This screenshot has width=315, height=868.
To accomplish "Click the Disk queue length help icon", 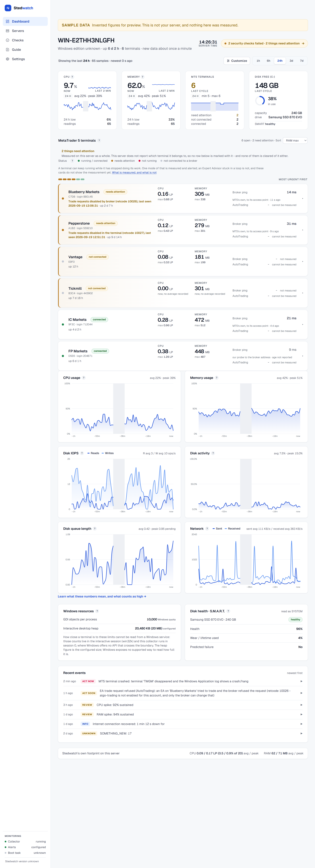I will click(95, 529).
